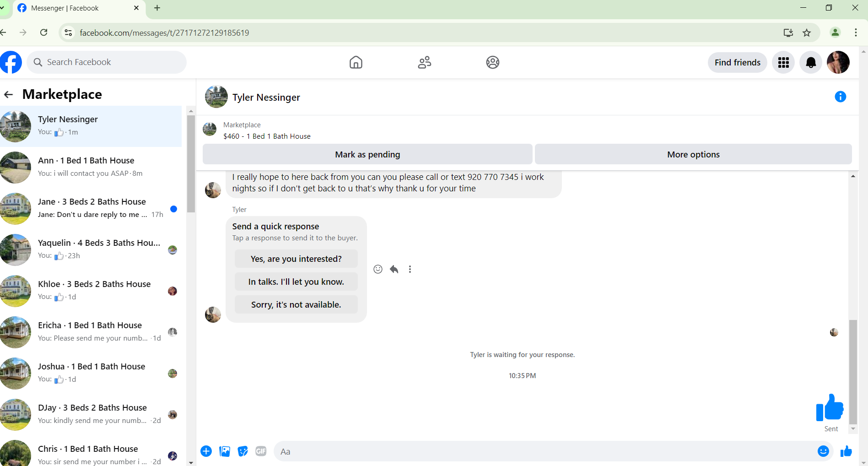Viewport: 868px width, 466px height.
Task: Open the Facebook menu grid icon
Action: [783, 62]
